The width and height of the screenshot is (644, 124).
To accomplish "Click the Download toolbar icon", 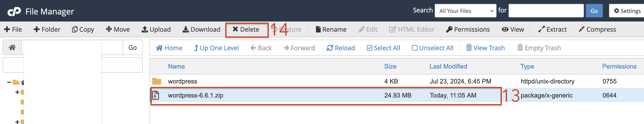I will click(x=186, y=30).
